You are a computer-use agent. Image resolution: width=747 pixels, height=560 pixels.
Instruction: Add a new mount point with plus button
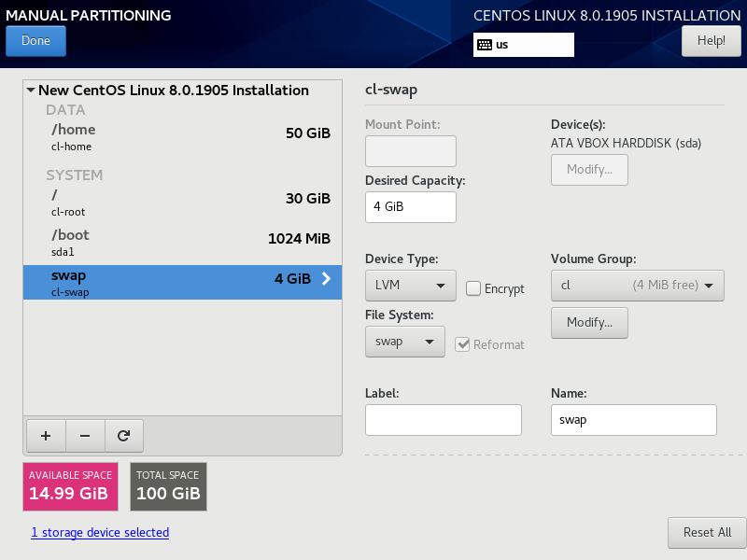46,436
